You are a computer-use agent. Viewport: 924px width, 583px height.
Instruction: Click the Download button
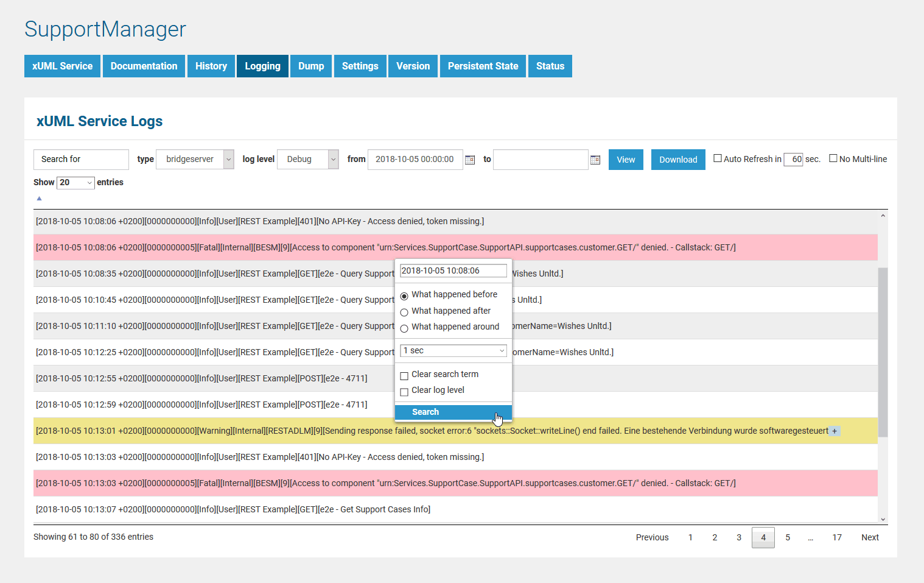678,159
